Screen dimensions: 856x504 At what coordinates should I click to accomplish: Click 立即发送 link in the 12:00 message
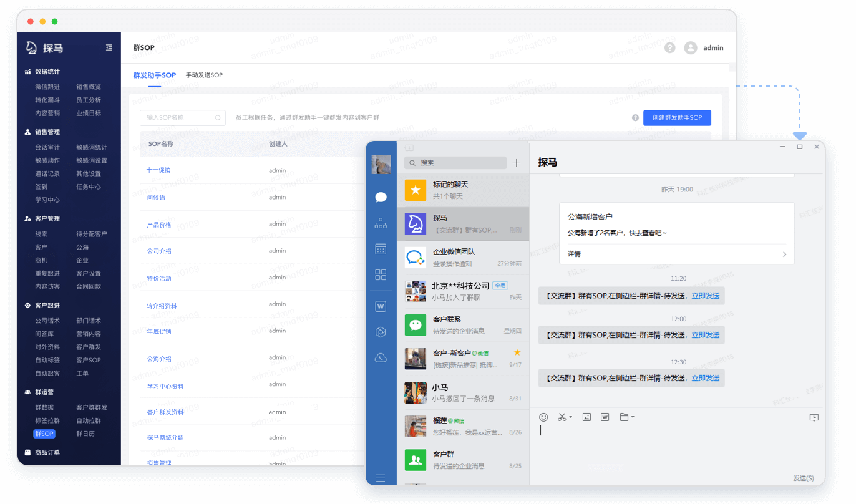pos(706,335)
